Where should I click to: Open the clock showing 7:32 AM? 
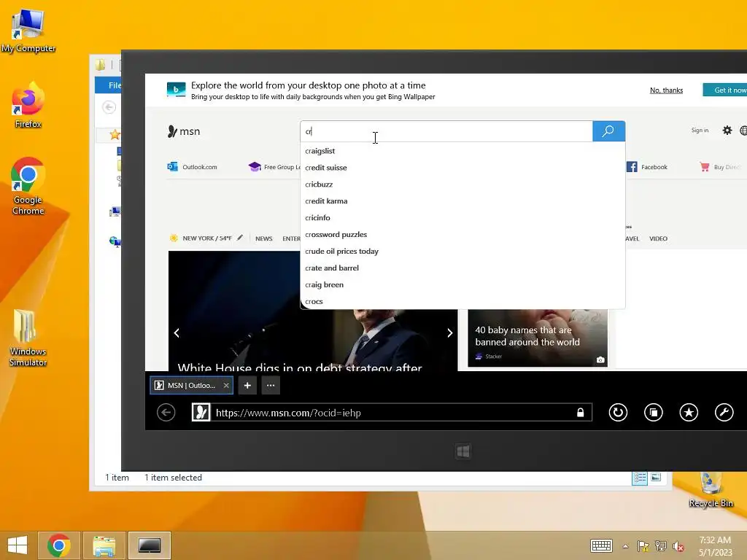click(715, 546)
